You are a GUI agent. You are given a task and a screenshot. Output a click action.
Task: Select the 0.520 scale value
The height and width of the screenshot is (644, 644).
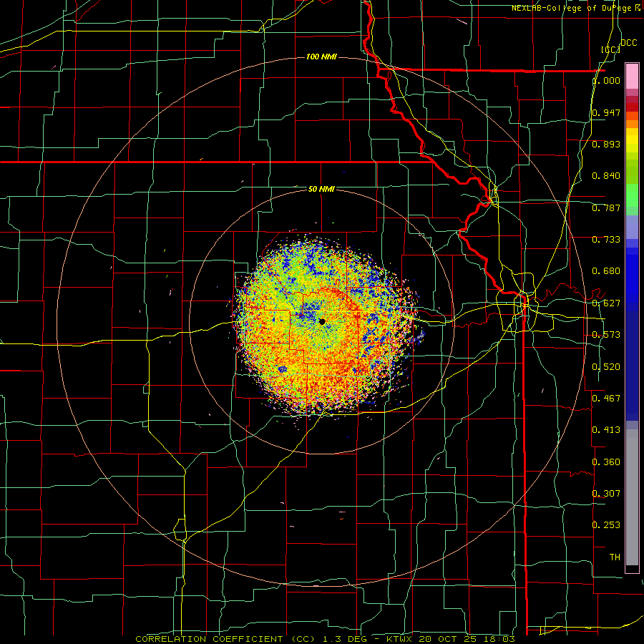click(606, 367)
